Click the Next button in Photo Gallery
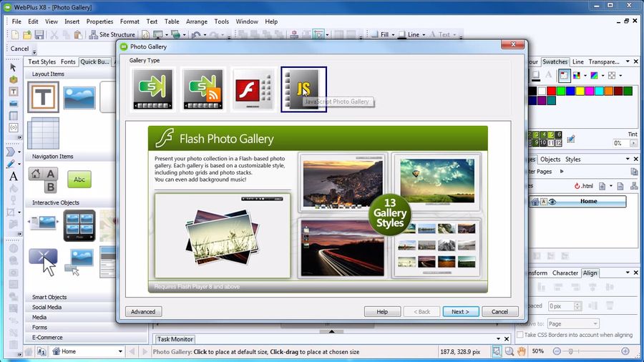The image size is (644, 362). [x=460, y=311]
